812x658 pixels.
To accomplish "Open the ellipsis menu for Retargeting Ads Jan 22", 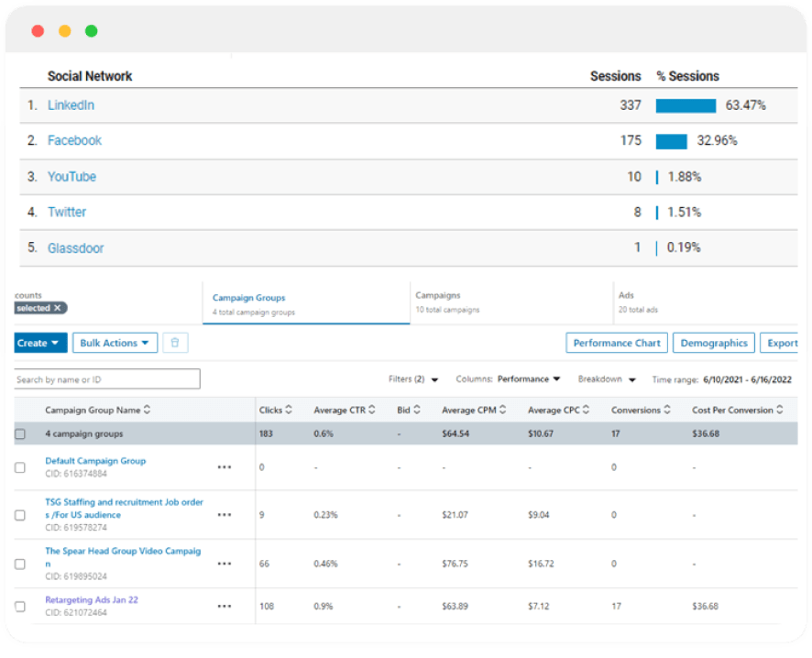I will tap(225, 606).
